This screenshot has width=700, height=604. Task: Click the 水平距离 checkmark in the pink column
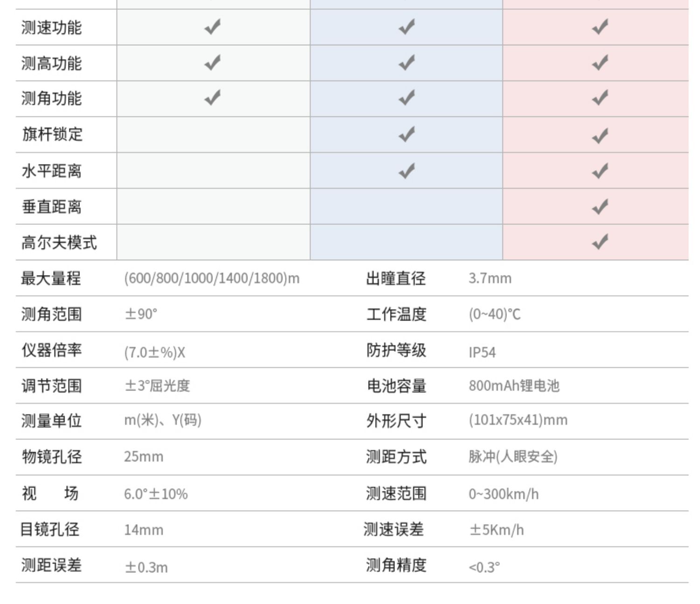pos(600,171)
